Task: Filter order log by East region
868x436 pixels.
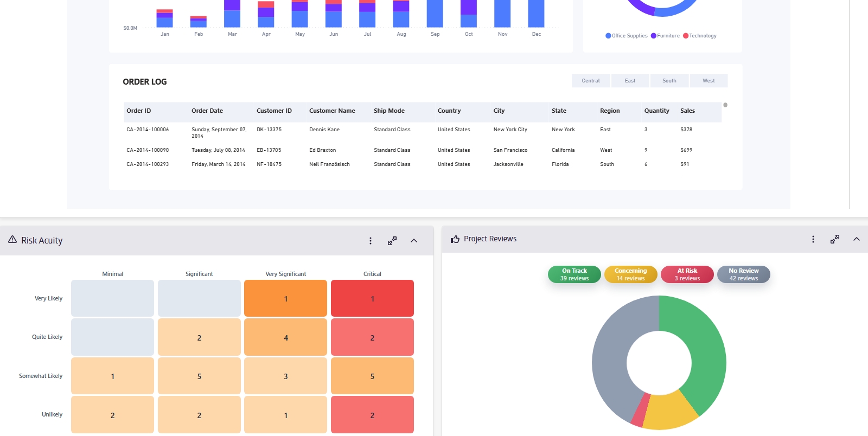Action: [630, 81]
